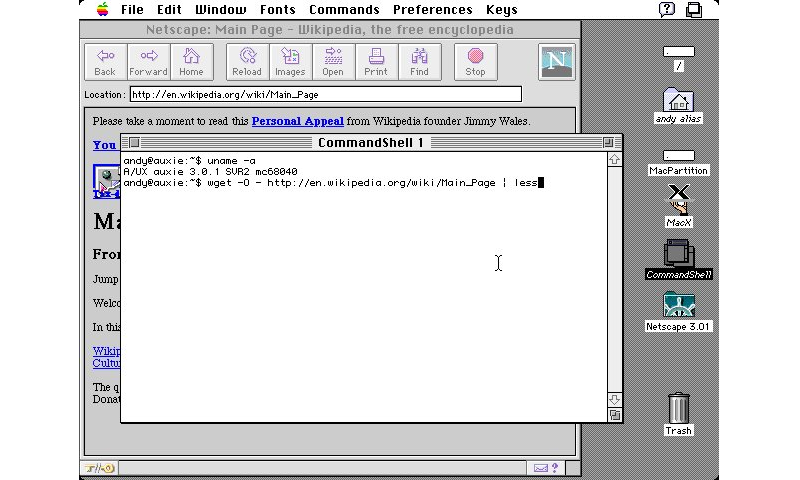The image size is (800, 480).
Task: Print the page from Netscape toolbar
Action: [x=376, y=62]
